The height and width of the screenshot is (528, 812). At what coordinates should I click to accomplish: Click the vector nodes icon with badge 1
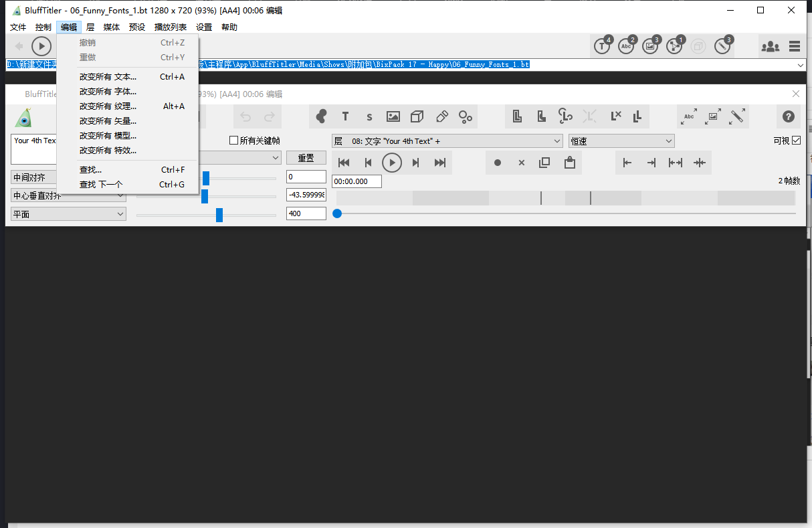(675, 46)
